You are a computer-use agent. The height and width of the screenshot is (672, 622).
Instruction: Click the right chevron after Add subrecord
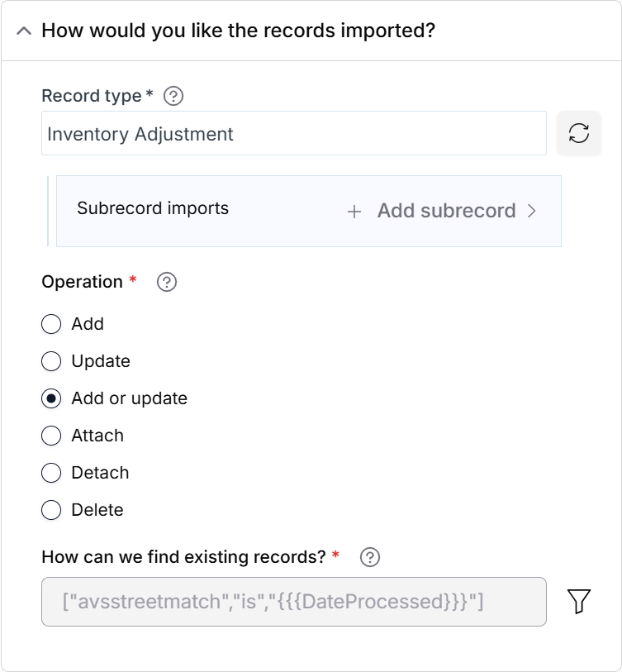pos(532,211)
